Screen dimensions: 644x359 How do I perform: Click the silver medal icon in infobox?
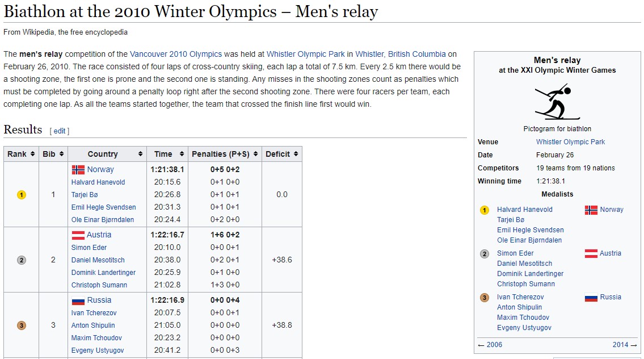(485, 254)
